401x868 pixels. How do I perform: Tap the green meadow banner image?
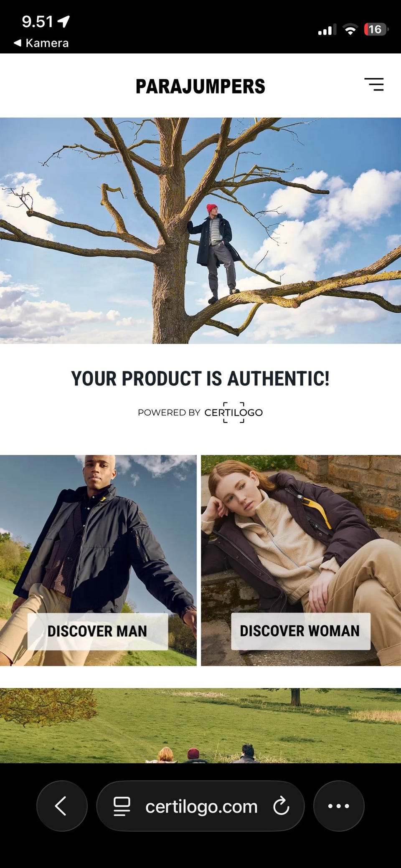200,726
